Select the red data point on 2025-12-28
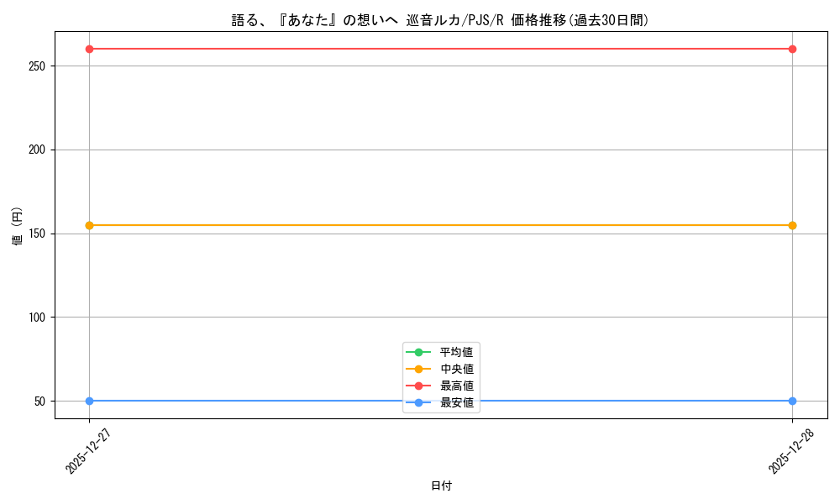 (791, 49)
